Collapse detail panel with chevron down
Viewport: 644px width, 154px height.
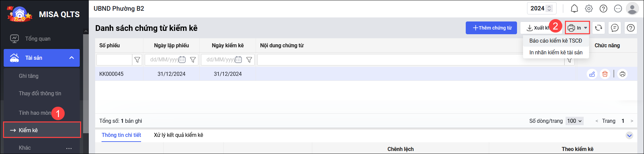(629, 136)
